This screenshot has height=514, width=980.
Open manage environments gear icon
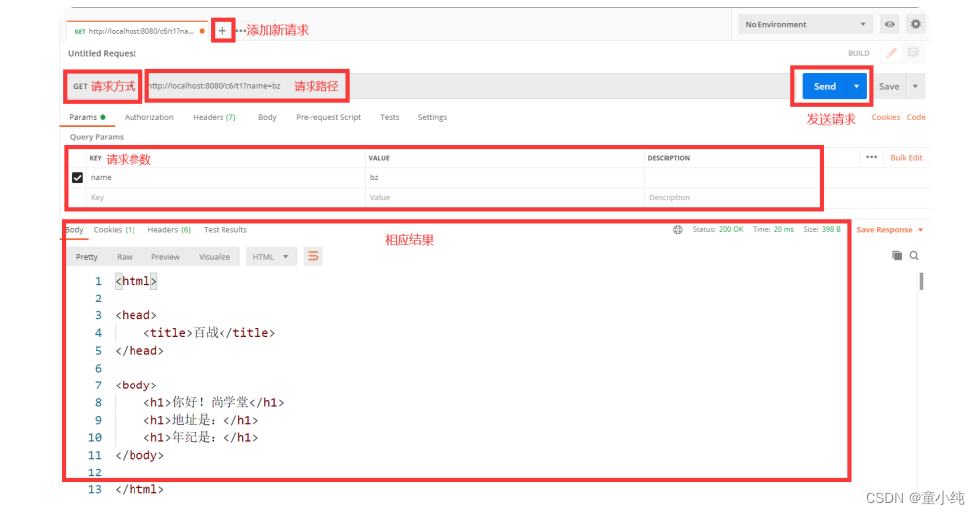click(915, 24)
